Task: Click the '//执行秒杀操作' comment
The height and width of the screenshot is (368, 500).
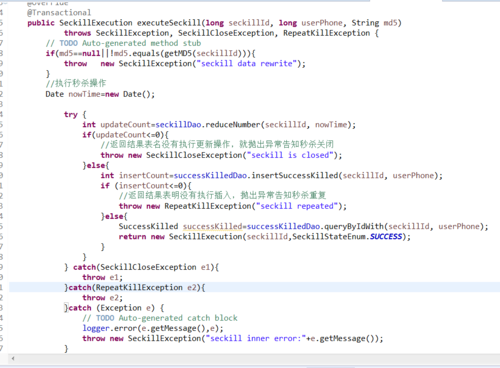Action: tap(76, 83)
